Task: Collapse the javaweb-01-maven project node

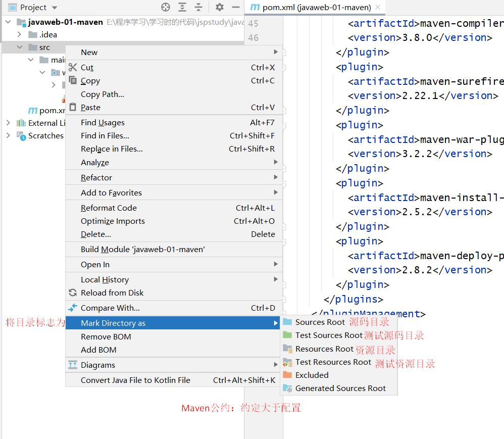Action: [x=9, y=22]
